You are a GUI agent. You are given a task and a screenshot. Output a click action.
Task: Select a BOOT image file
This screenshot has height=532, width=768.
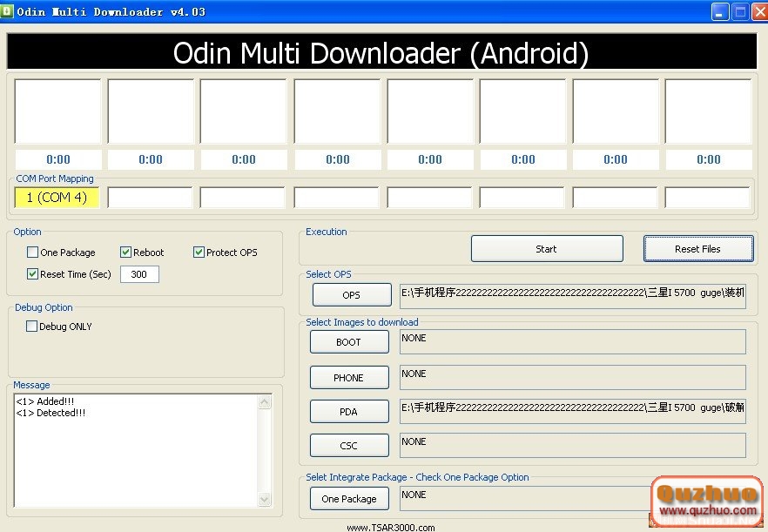click(x=349, y=342)
